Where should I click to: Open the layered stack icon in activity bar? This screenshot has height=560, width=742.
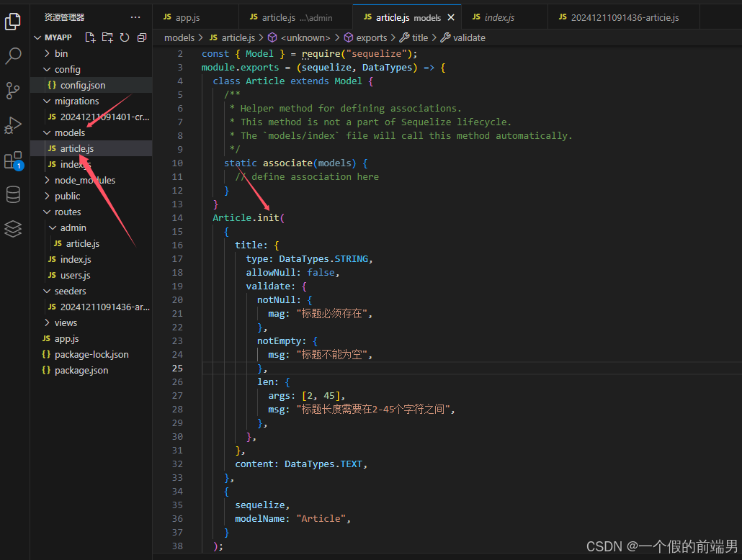[13, 229]
